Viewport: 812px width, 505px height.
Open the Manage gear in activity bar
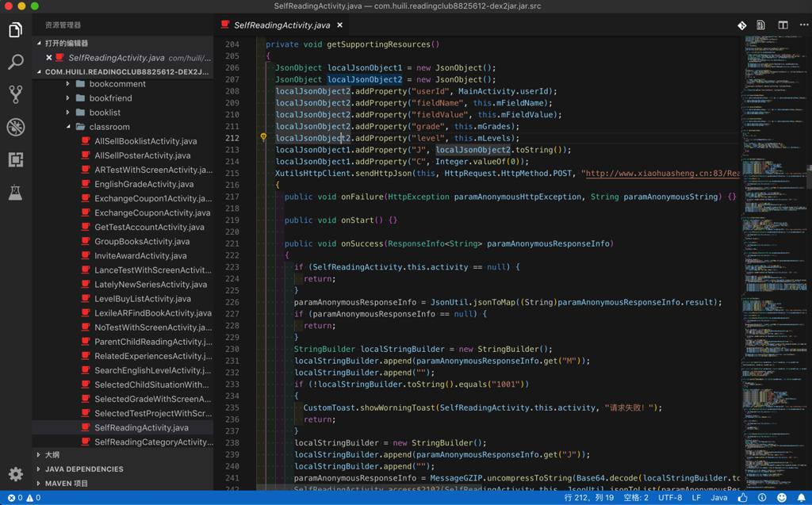16,474
